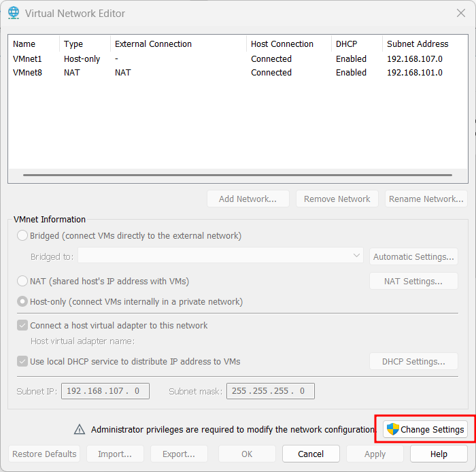The image size is (476, 472).
Task: Open the Bridged to dropdown
Action: point(221,256)
